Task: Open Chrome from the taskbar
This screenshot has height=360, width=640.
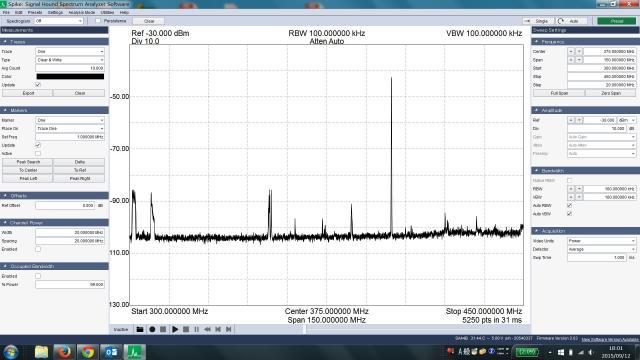Action: click(x=87, y=352)
